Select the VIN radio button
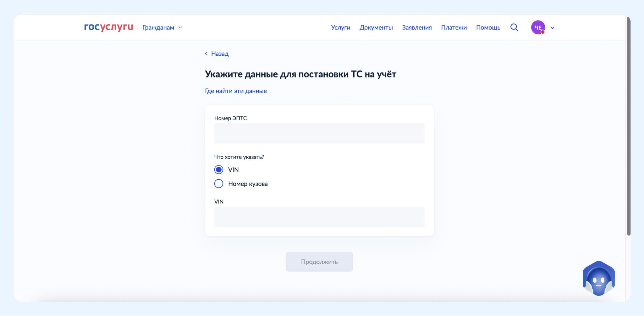644x316 pixels. pos(219,170)
